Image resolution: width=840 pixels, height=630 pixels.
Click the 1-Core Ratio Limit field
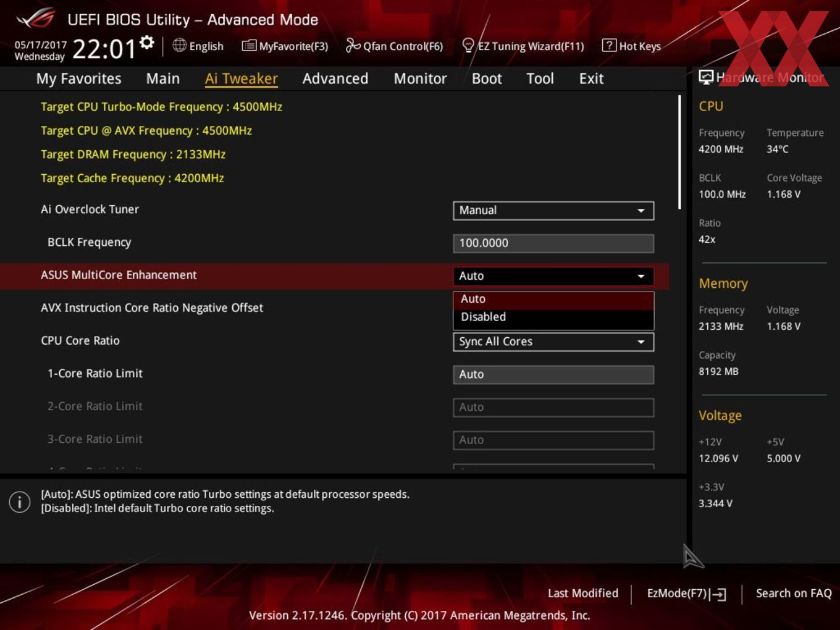coord(553,374)
